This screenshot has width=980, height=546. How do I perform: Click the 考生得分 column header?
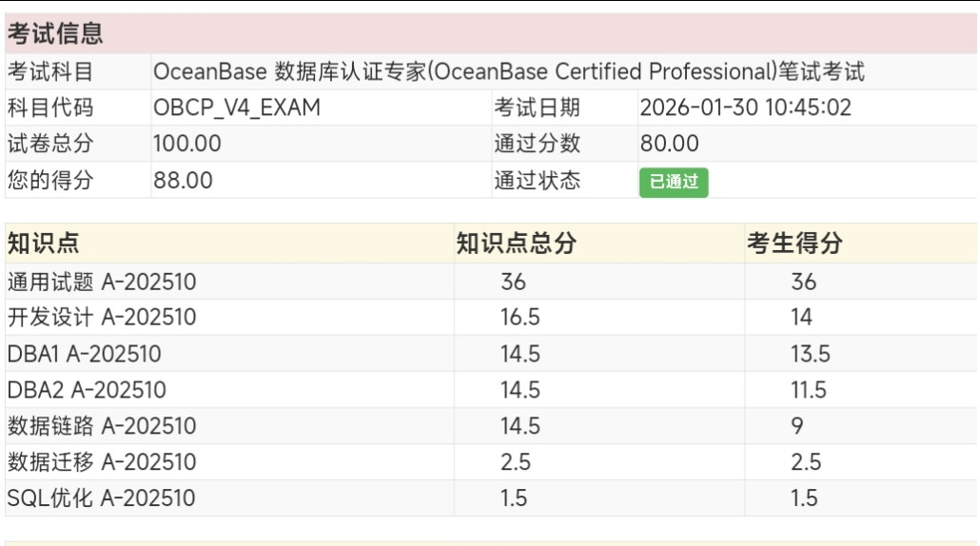(x=794, y=244)
